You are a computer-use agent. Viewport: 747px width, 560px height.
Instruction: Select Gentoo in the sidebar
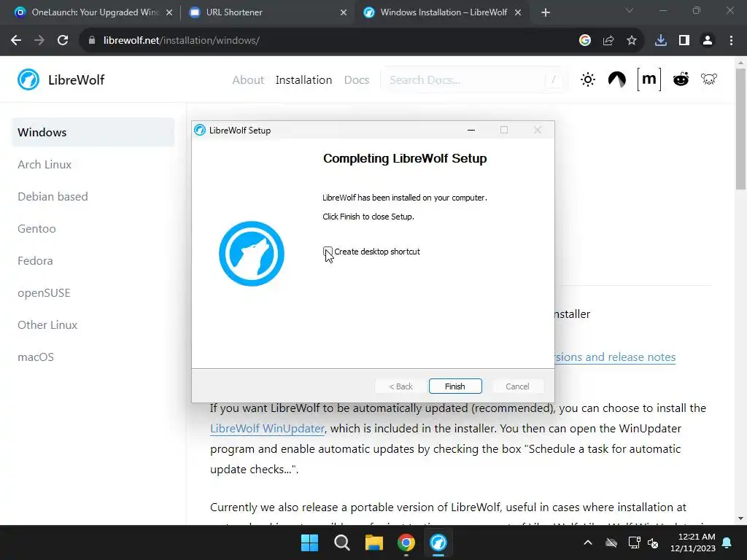(x=36, y=229)
